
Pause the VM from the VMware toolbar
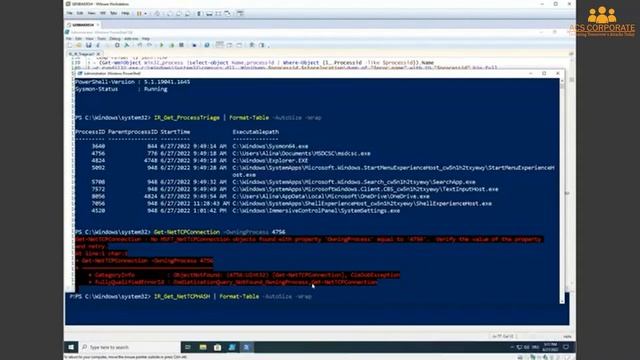point(139,13)
